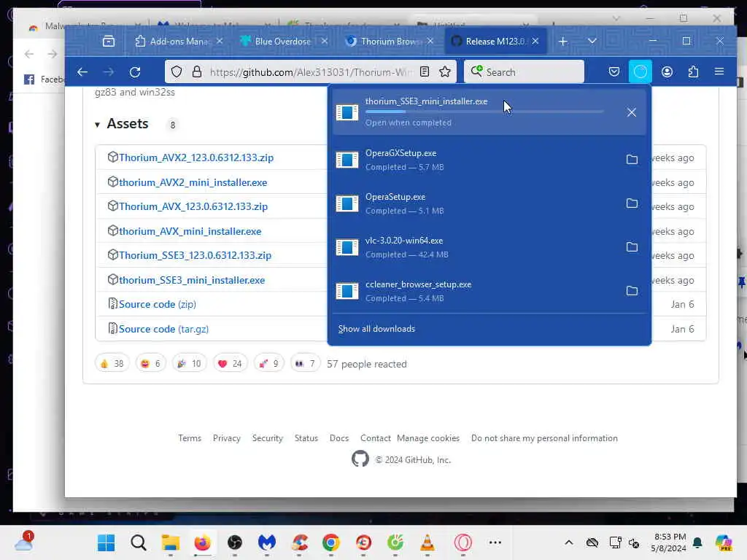The height and width of the screenshot is (560, 747).
Task: Open File Explorer from taskbar
Action: (x=171, y=542)
